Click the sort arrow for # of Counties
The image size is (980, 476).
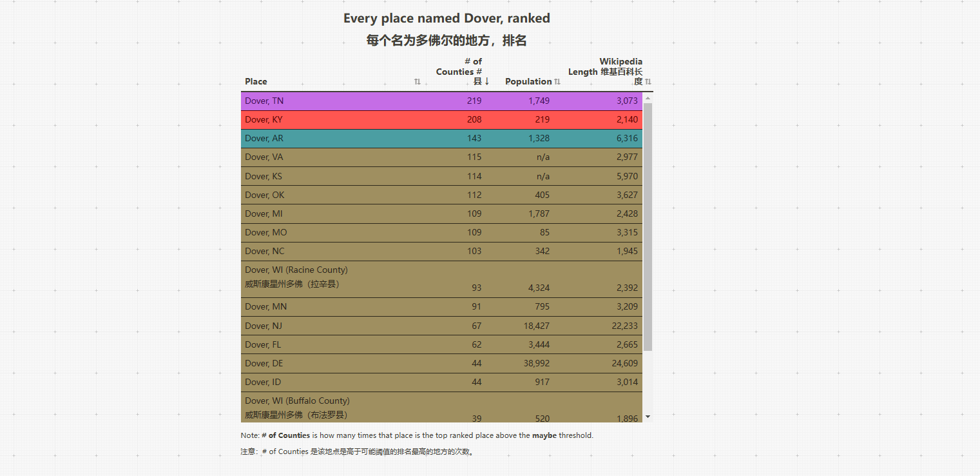(487, 81)
